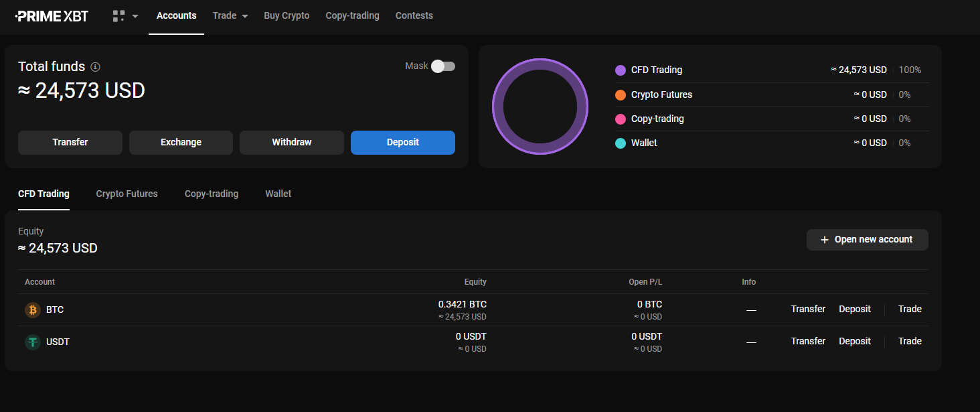
Task: Click the BTC coin icon
Action: click(x=31, y=310)
